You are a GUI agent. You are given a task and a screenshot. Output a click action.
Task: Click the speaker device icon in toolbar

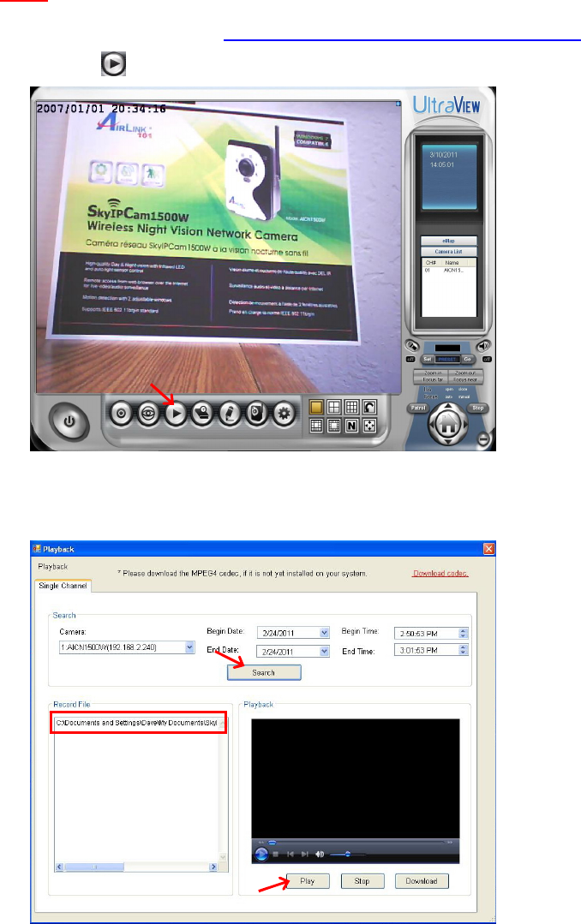tap(256, 414)
